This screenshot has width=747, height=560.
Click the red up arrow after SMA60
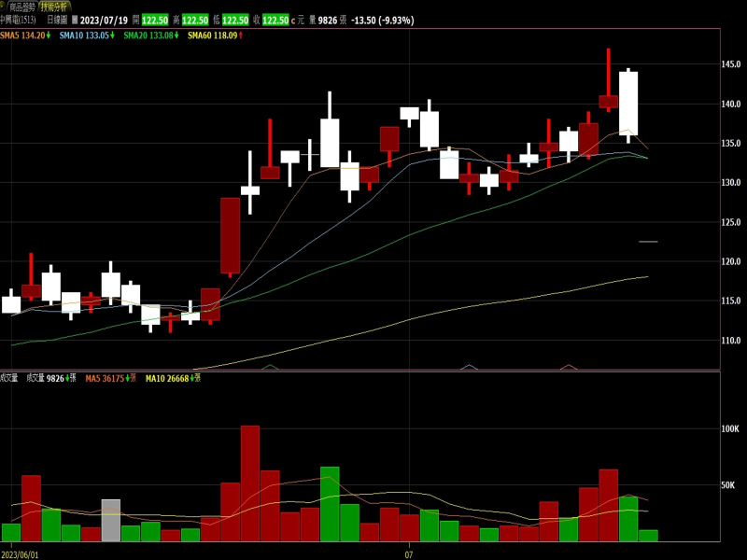[x=242, y=35]
